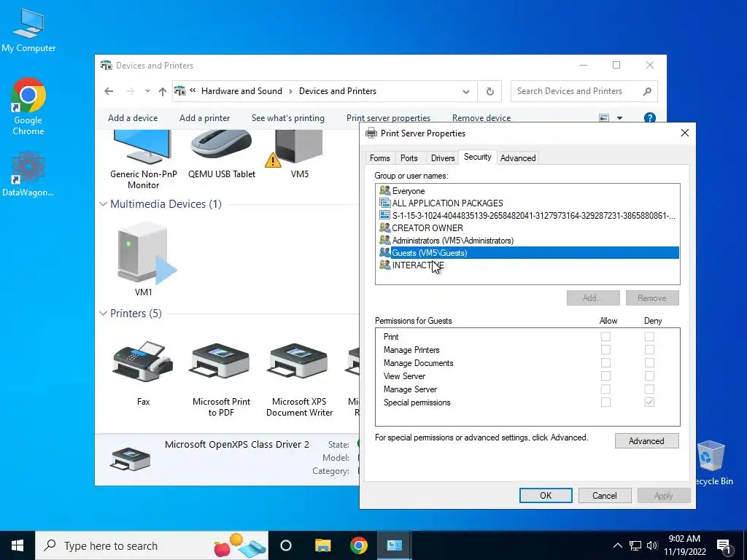This screenshot has width=747, height=560.
Task: Tick Deny checkbox for Manage Documents
Action: (x=649, y=363)
